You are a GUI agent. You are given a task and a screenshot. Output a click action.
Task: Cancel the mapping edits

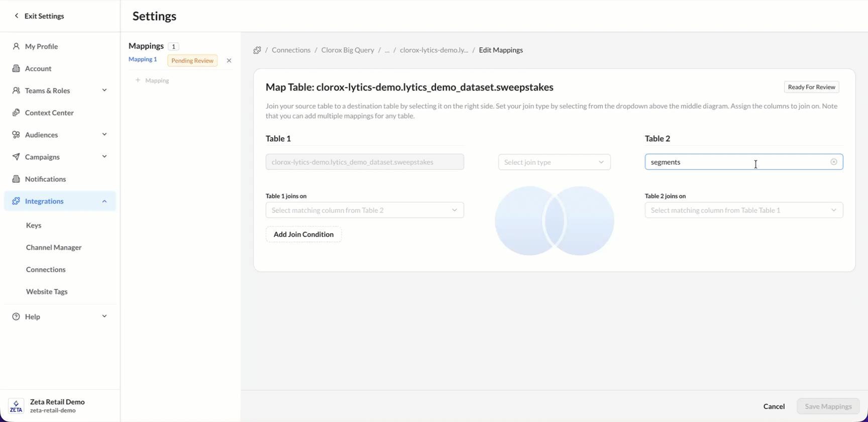tap(774, 406)
